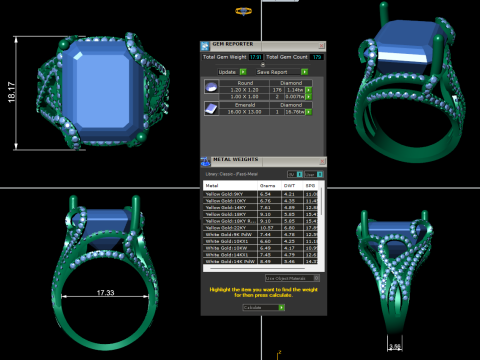Select the emerald cut gem shape icon
Screen dimensions: 480x360
tap(211, 109)
